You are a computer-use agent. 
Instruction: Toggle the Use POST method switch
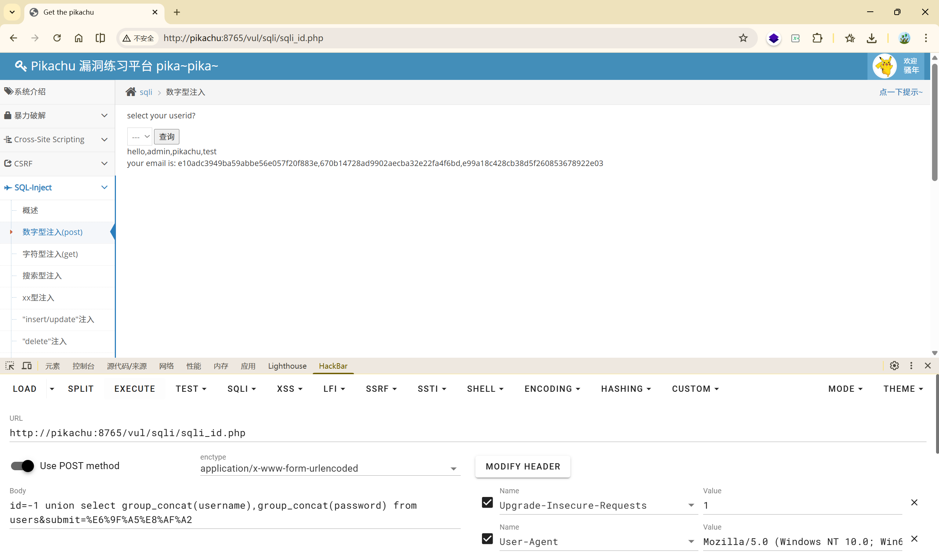point(22,466)
